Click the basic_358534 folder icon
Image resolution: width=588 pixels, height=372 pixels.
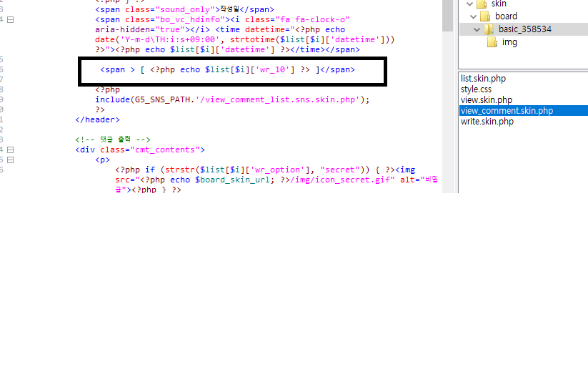click(x=489, y=29)
